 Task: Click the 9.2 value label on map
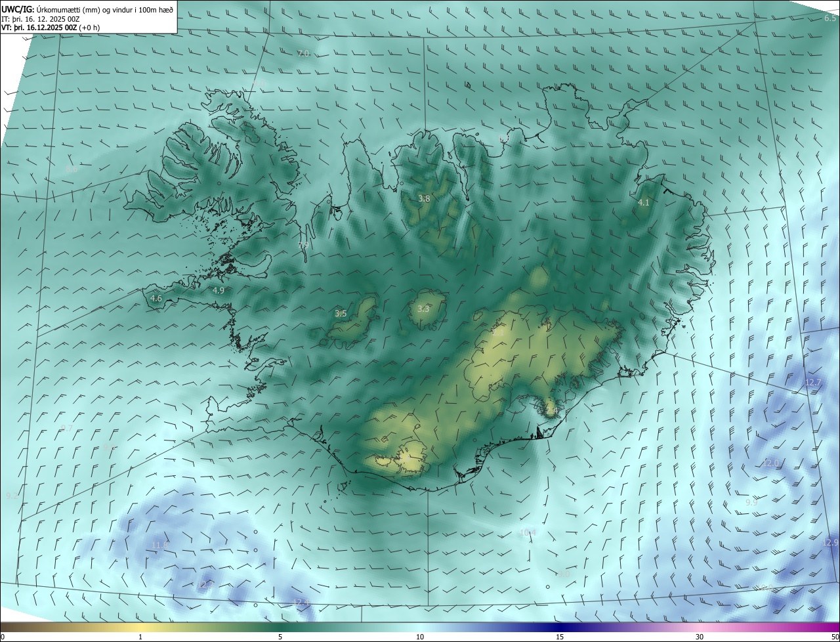pos(12,496)
